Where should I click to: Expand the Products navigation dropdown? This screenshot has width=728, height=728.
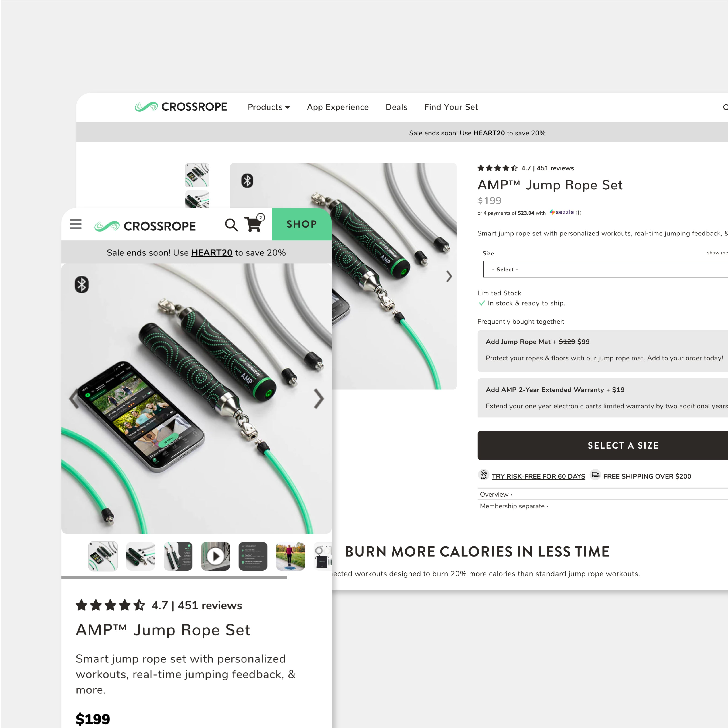(269, 107)
